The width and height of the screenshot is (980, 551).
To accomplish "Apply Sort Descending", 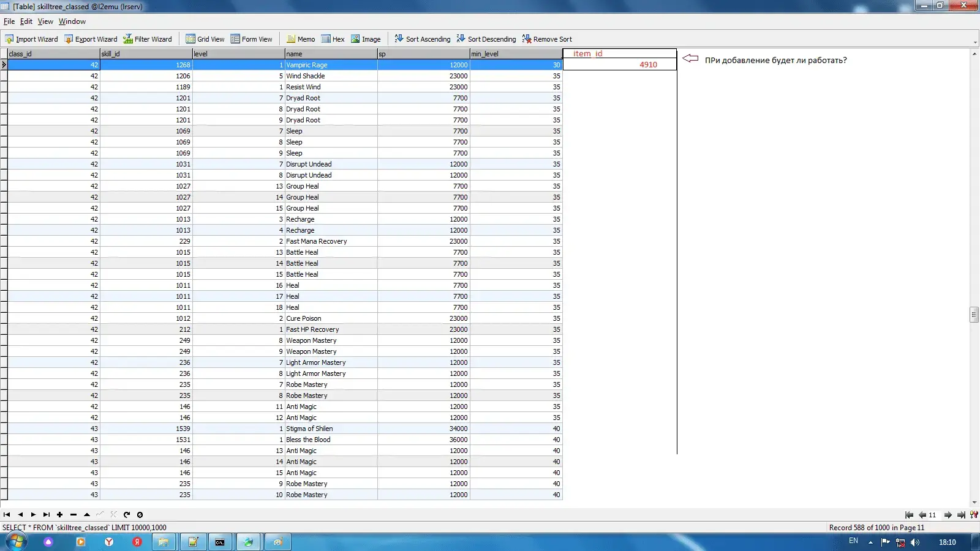I will 486,39.
